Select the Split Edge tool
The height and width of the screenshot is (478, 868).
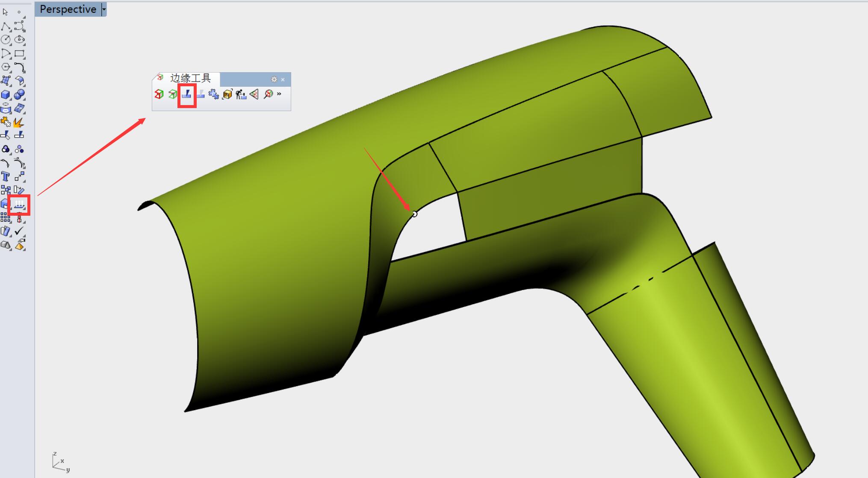point(186,94)
